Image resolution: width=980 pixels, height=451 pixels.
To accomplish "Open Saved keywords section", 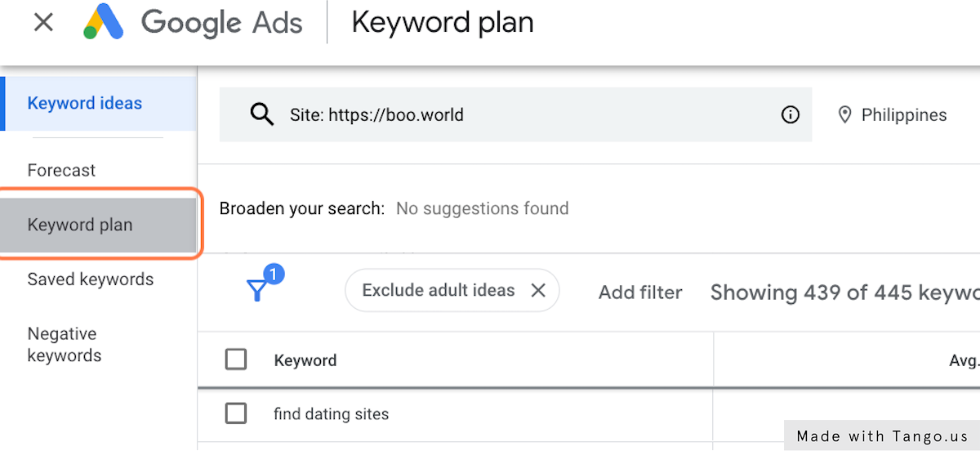I will click(x=90, y=279).
